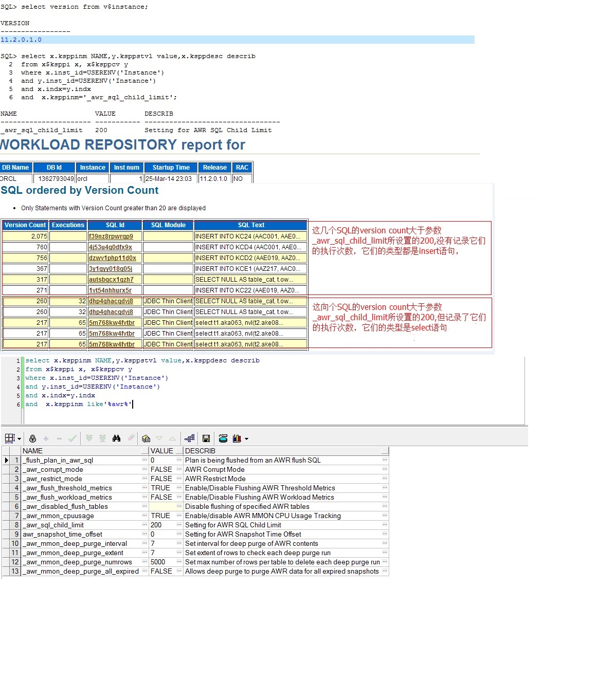
Task: Click the SQL Module column header
Action: [x=168, y=225]
